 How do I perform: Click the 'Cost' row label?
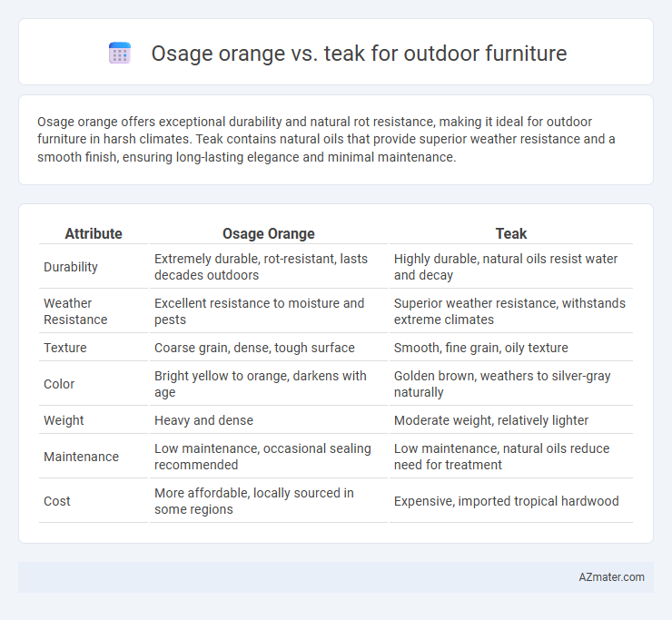coord(57,501)
